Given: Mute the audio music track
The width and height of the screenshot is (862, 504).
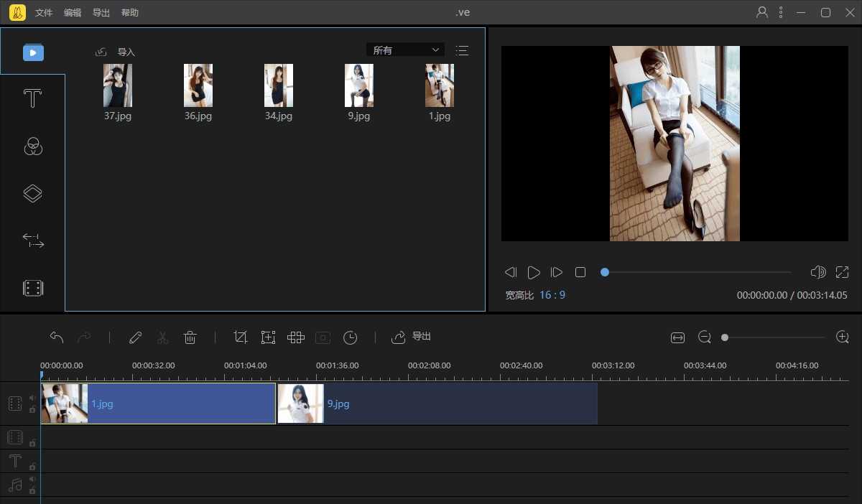Looking at the screenshot, I should tap(32, 479).
